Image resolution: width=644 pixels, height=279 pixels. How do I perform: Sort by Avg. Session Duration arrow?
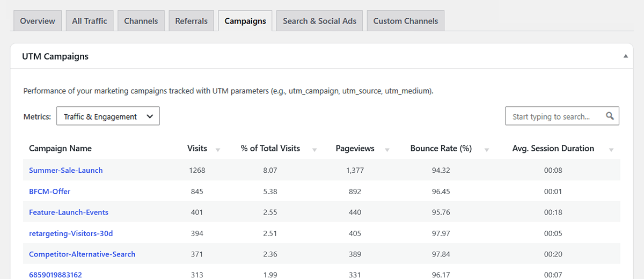611,150
